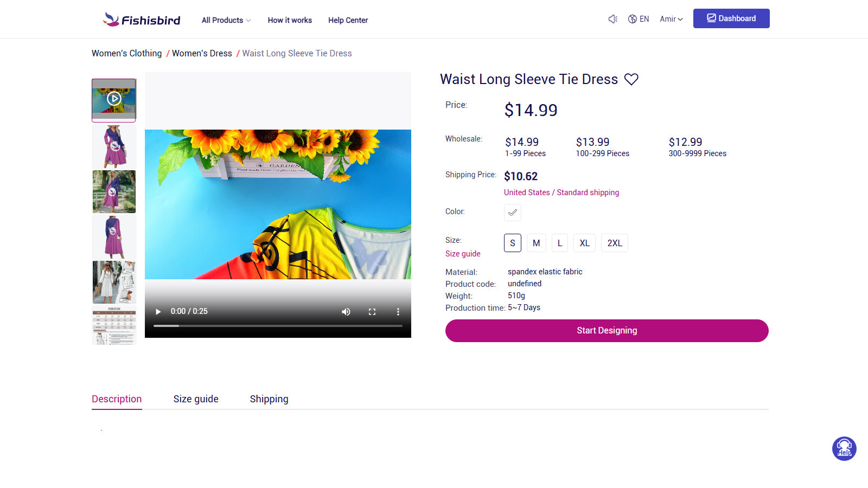Click the Start Designing button
The height and width of the screenshot is (488, 868).
coord(607,331)
